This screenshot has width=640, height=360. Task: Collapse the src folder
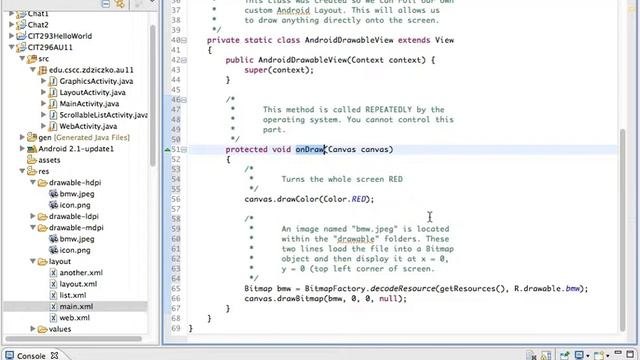(22, 59)
